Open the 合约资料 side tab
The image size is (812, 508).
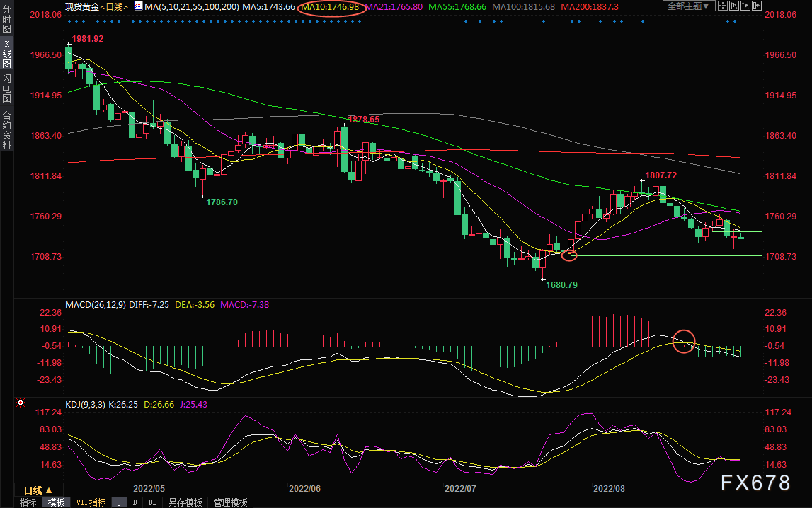(6, 130)
